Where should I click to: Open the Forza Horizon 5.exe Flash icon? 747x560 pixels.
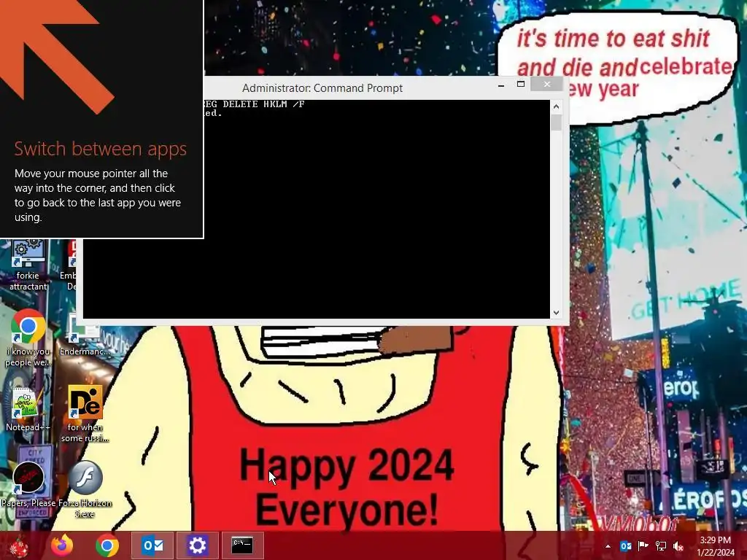coord(85,488)
